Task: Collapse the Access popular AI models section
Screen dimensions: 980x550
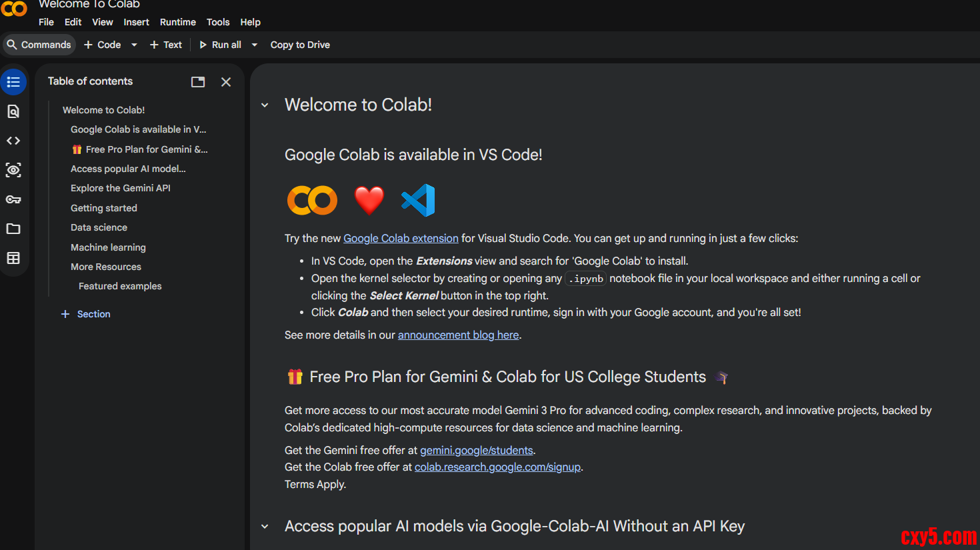Action: tap(265, 527)
